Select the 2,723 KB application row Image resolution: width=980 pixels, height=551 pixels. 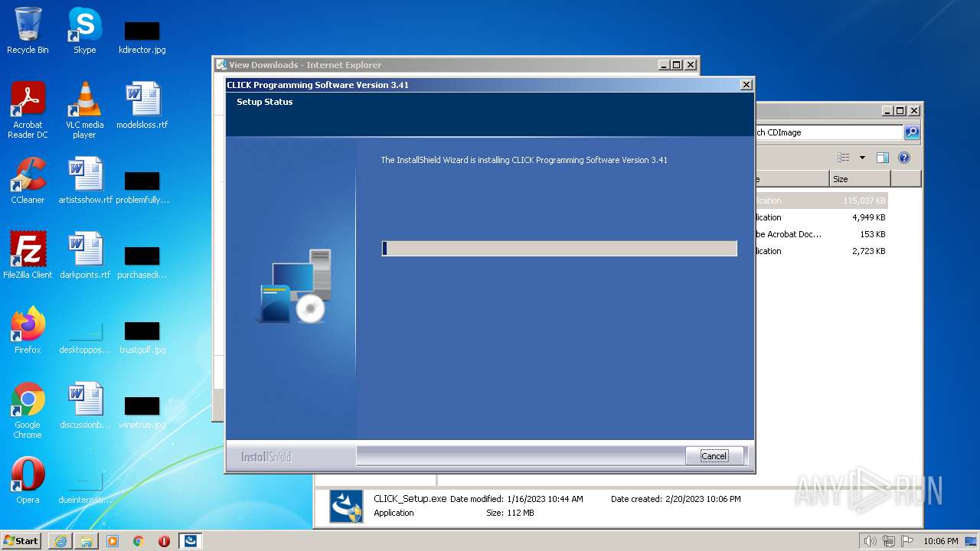(822, 251)
